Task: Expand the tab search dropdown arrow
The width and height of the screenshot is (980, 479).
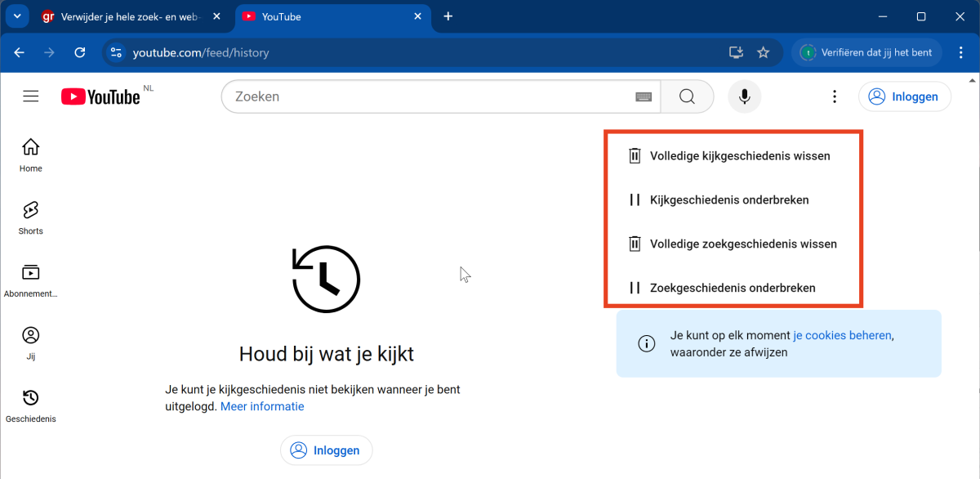Action: coord(17,16)
